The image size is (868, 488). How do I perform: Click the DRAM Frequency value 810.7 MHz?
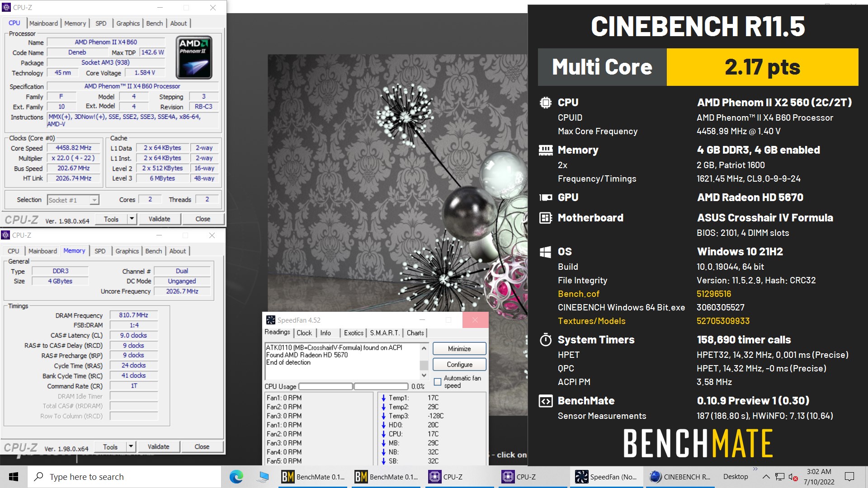[134, 315]
